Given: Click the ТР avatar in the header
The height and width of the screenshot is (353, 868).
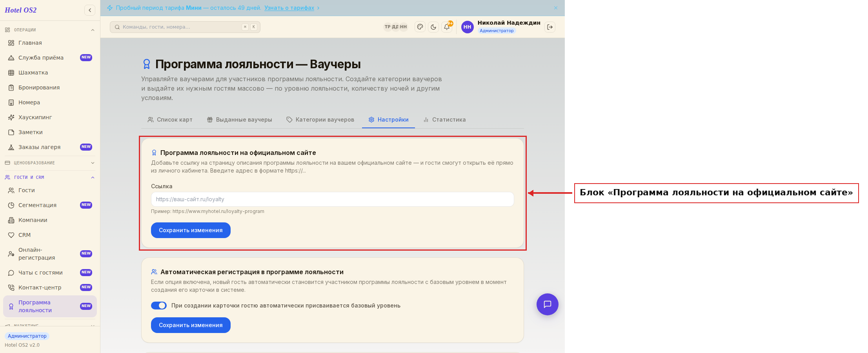Looking at the screenshot, I should point(388,27).
